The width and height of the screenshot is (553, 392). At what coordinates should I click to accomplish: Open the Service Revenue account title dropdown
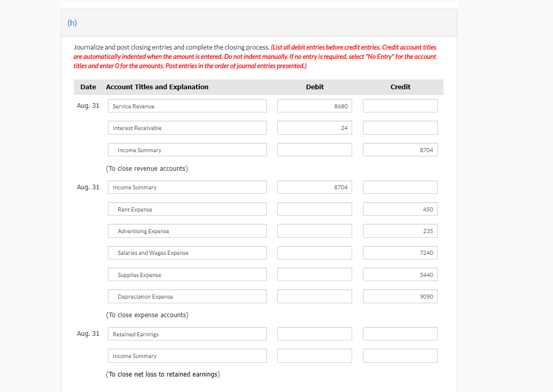point(187,106)
